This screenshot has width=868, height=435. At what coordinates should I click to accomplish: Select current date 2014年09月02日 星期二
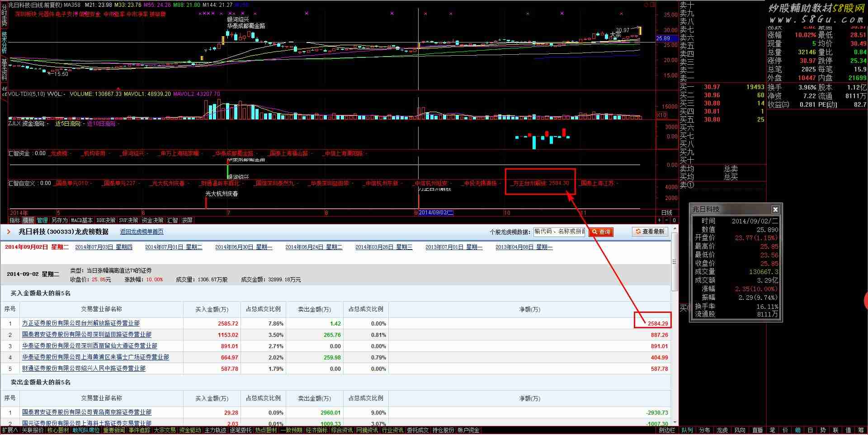pyautogui.click(x=37, y=247)
